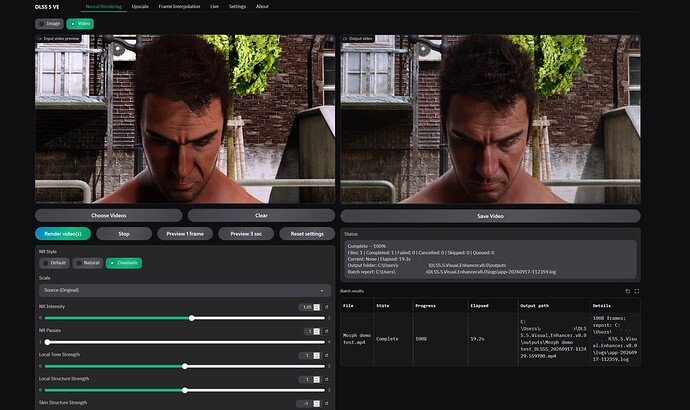Click the Clear button
The image size is (690, 410).
click(261, 216)
